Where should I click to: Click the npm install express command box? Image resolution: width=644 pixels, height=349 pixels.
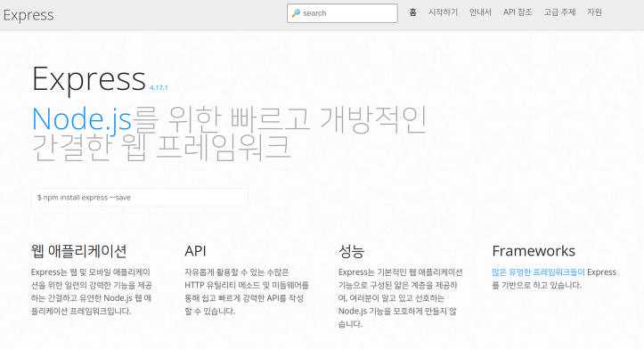pos(140,198)
